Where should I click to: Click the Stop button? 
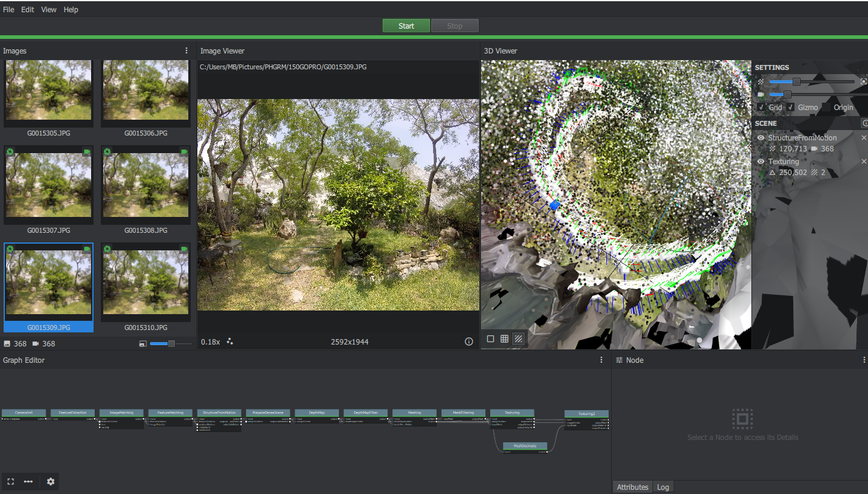(x=455, y=26)
